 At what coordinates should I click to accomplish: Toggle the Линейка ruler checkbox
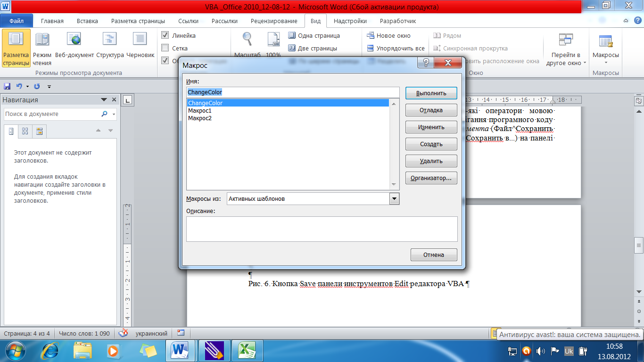(x=165, y=35)
